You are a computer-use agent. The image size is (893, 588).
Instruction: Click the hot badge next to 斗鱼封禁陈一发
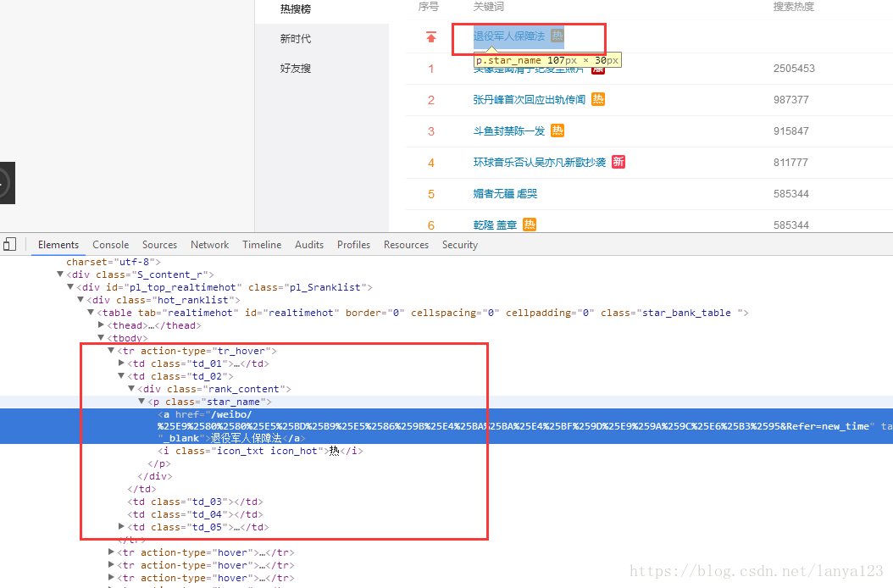click(557, 130)
